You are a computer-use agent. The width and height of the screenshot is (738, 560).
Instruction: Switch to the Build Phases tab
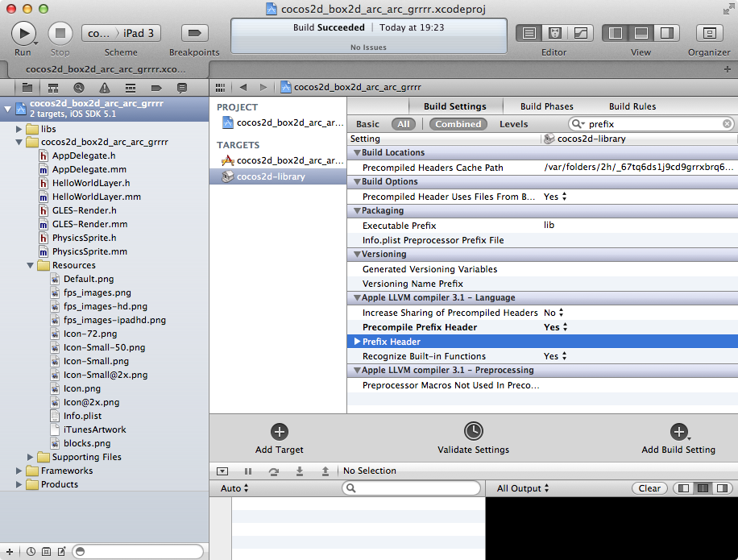pyautogui.click(x=546, y=106)
